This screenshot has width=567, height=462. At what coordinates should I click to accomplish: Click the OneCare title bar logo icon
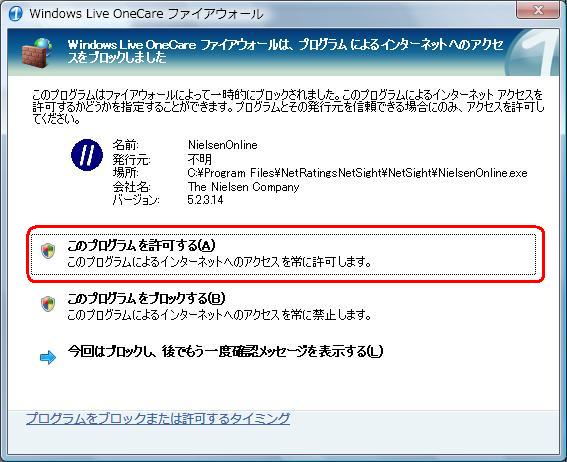15,14
